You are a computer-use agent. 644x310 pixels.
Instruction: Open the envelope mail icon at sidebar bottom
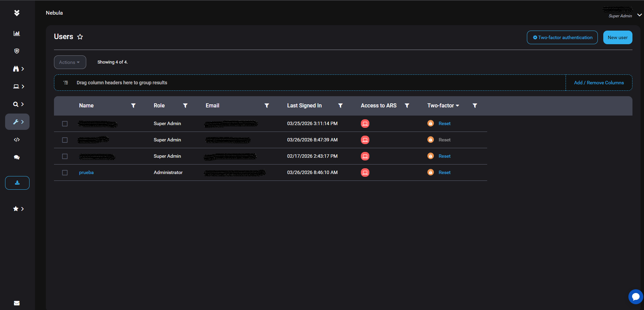(17, 303)
